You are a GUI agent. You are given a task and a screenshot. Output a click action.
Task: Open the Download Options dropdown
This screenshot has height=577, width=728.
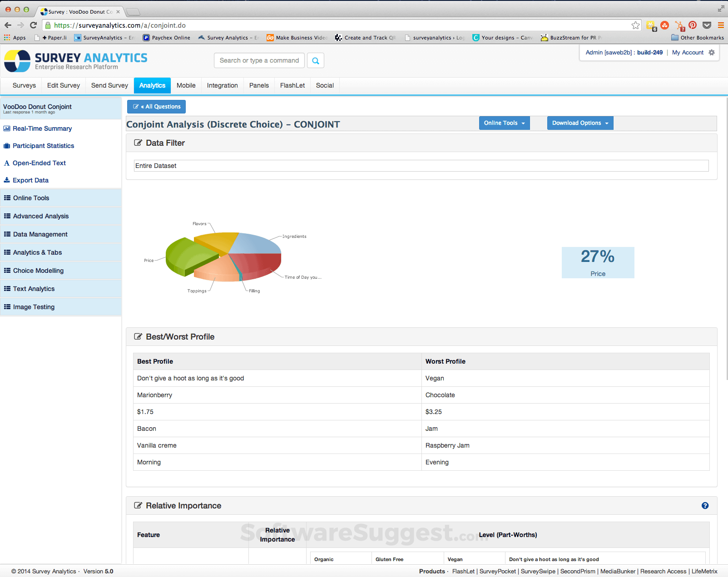580,123
